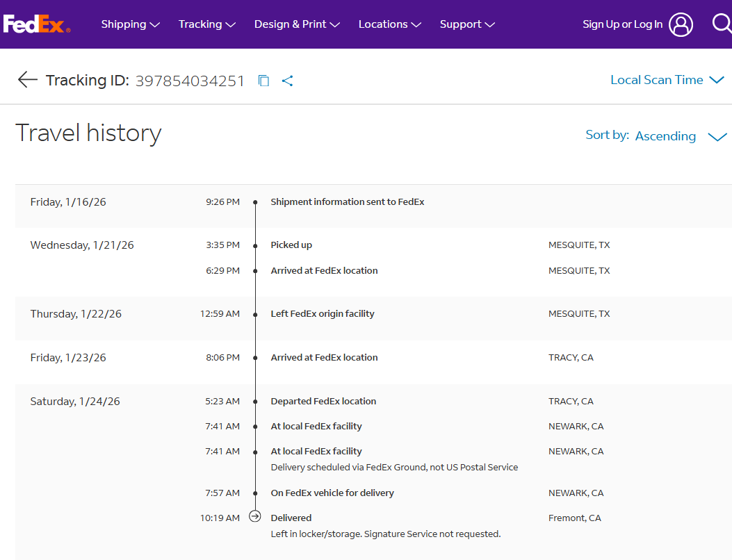Image resolution: width=732 pixels, height=560 pixels.
Task: Click TRACY, CA on the Departed row
Action: click(x=571, y=402)
